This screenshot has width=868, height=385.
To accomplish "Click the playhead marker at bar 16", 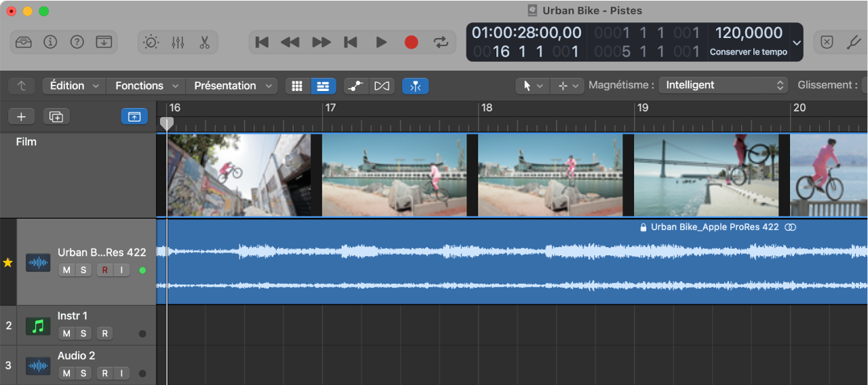I will click(166, 124).
